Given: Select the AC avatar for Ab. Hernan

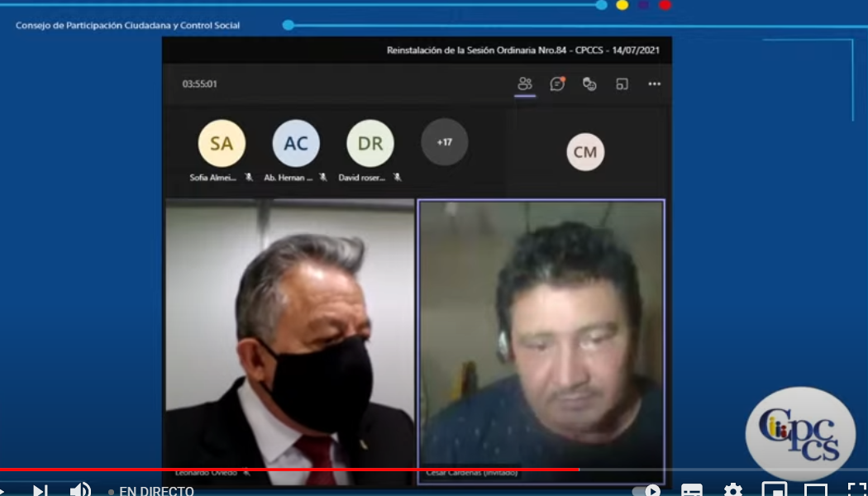Looking at the screenshot, I should tap(296, 143).
